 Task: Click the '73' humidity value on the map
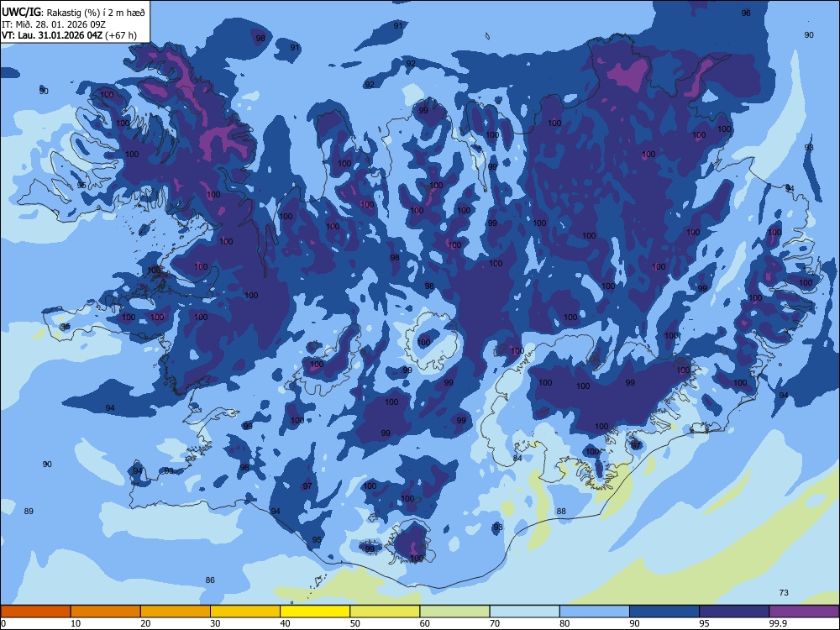(x=784, y=592)
